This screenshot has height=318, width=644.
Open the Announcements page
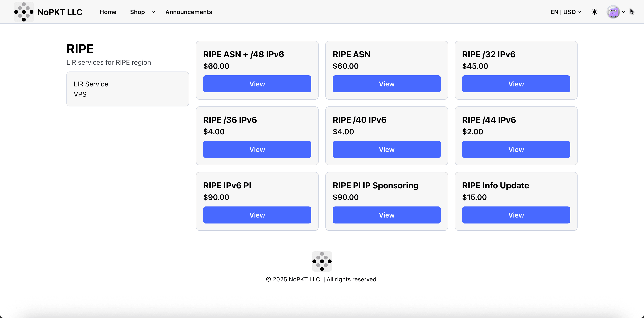(188, 12)
